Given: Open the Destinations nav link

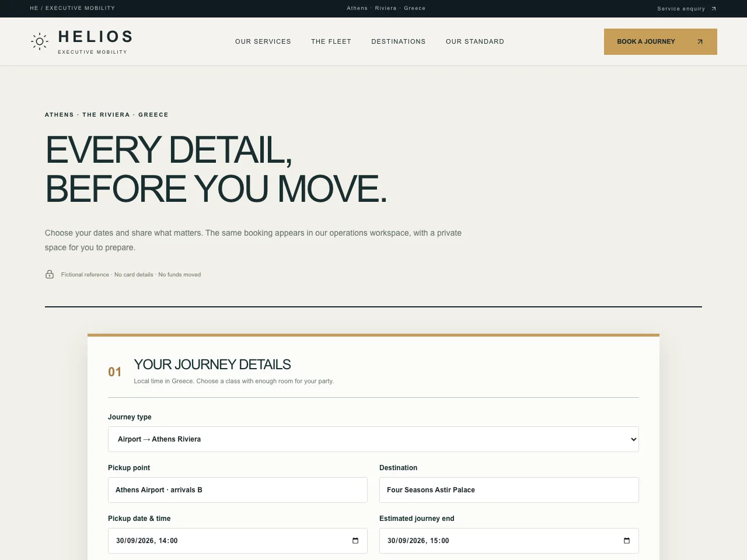Looking at the screenshot, I should (399, 41).
